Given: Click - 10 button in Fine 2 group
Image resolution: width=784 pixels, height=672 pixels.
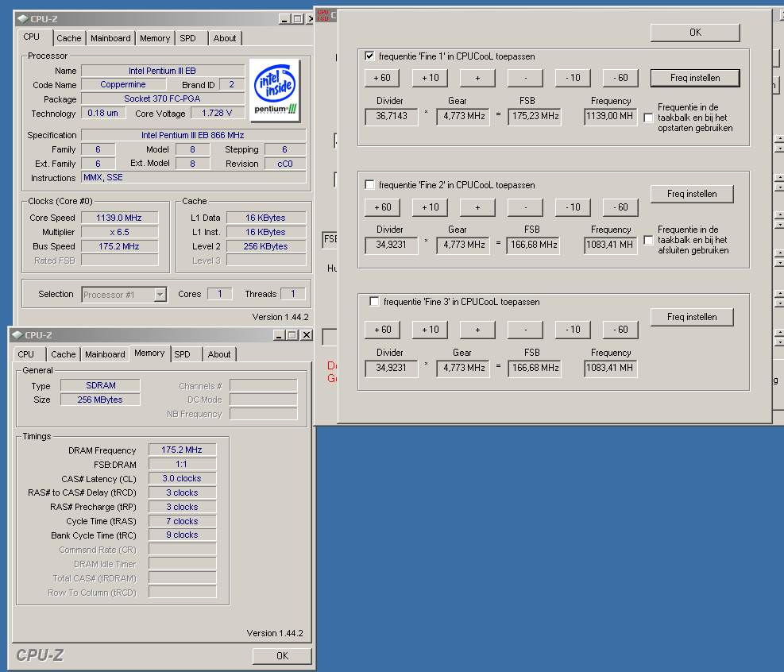Looking at the screenshot, I should pos(573,207).
